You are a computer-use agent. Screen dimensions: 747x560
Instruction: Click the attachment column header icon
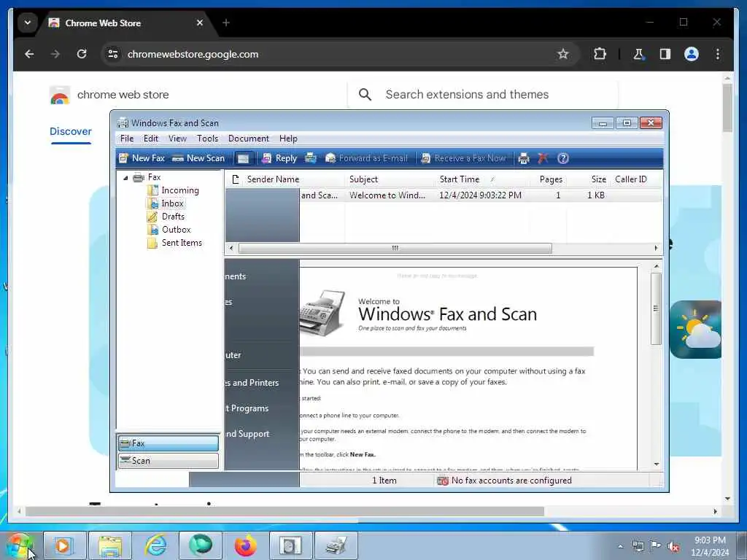click(235, 179)
